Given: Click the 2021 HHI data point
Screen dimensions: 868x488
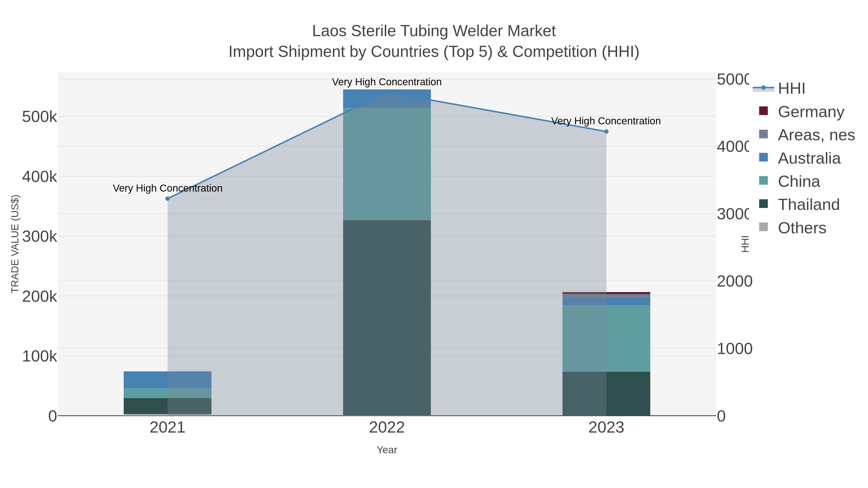Looking at the screenshot, I should pyautogui.click(x=168, y=199).
